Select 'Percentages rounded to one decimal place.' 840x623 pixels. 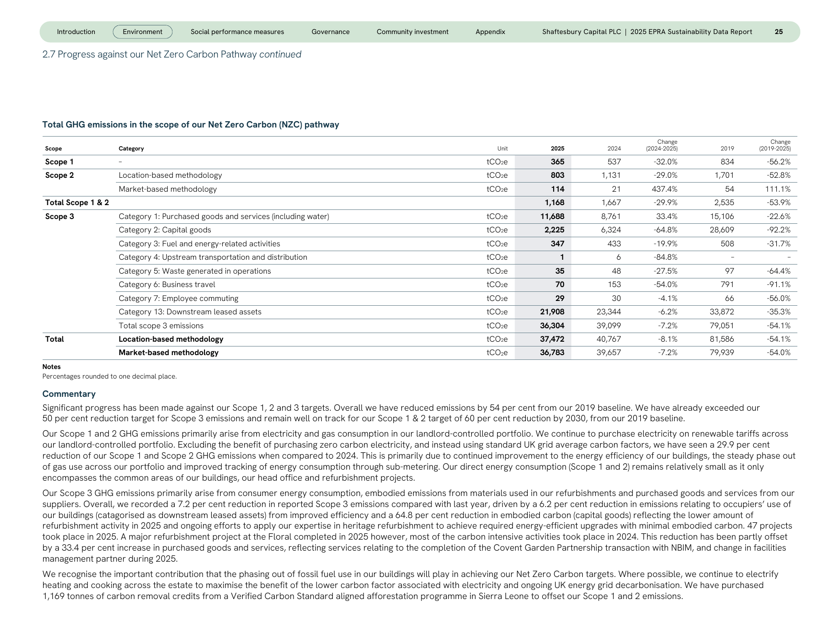click(x=110, y=377)
